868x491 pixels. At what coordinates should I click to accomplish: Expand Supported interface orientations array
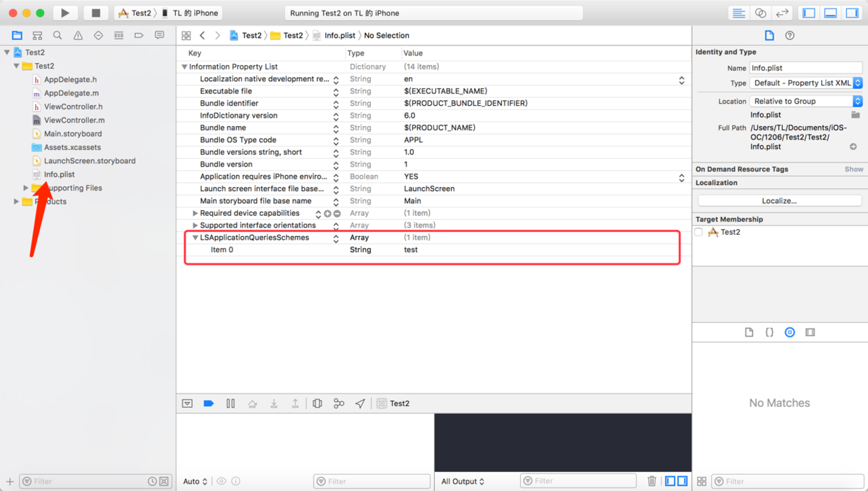coord(195,226)
